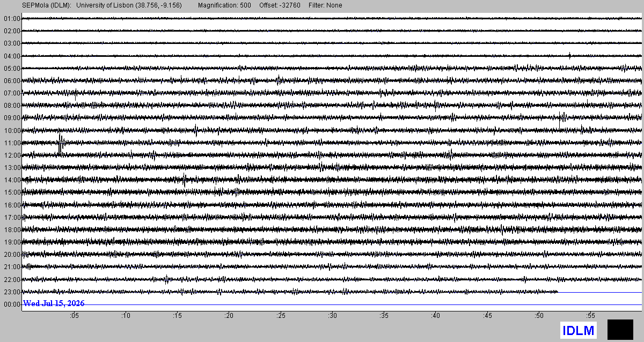The height and width of the screenshot is (342, 644).
Task: Click where the 23:00 trace recording ends
Action: coord(558,292)
